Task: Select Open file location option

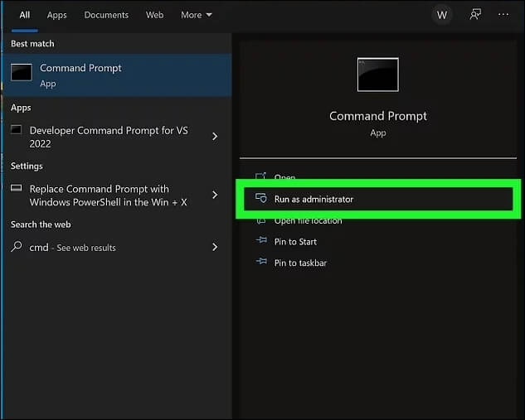Action: point(308,221)
